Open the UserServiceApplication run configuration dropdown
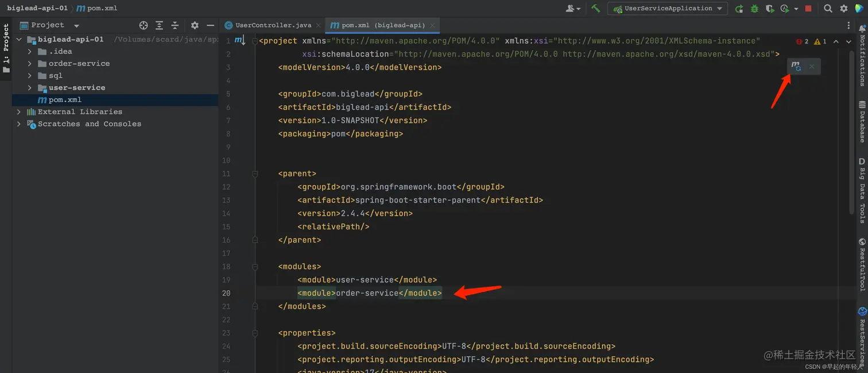The height and width of the screenshot is (373, 868). click(x=668, y=9)
